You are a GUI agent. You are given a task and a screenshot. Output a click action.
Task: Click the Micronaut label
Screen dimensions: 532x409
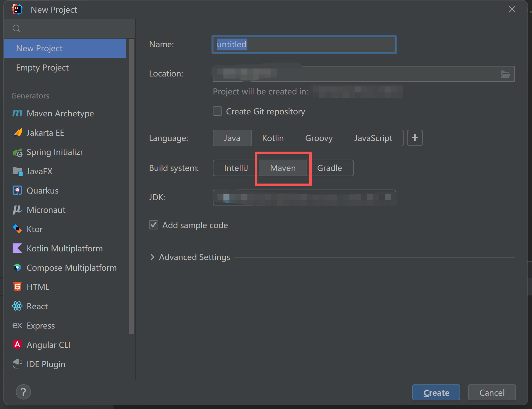(x=46, y=210)
